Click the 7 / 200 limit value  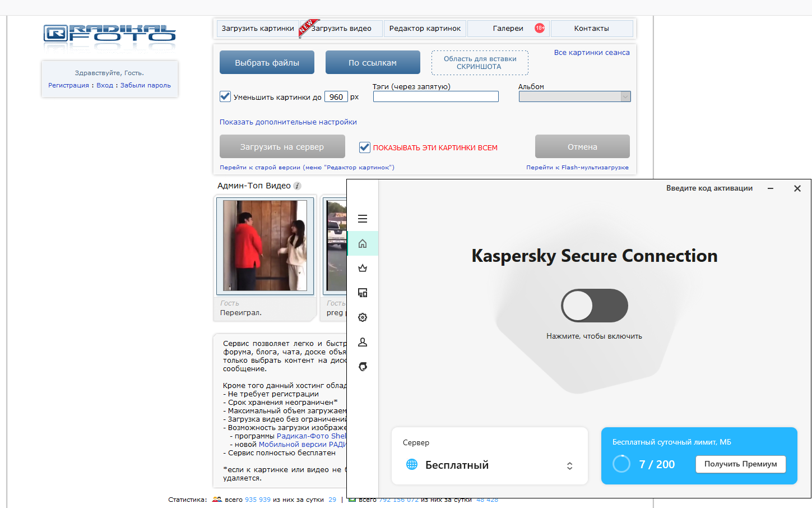click(657, 464)
